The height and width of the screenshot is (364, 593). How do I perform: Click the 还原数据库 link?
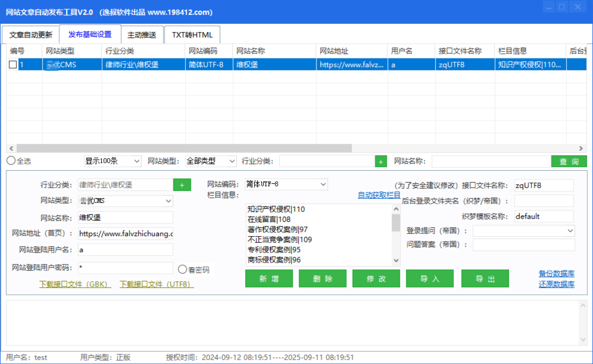(556, 284)
